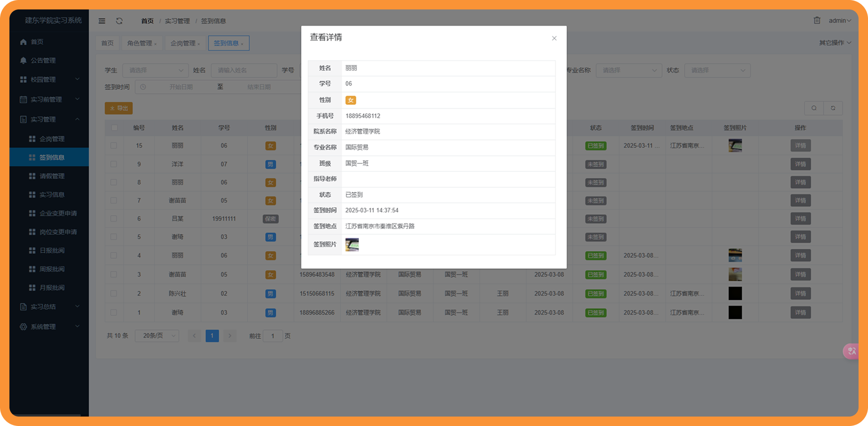Open the admin user dropdown
This screenshot has width=868, height=426.
coord(840,20)
